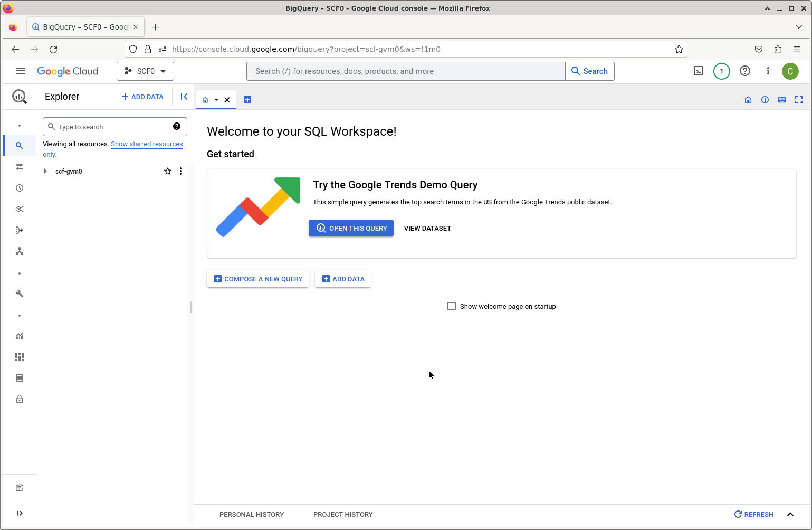Bookmark this page with star icon
This screenshot has height=530, width=812.
(x=679, y=49)
